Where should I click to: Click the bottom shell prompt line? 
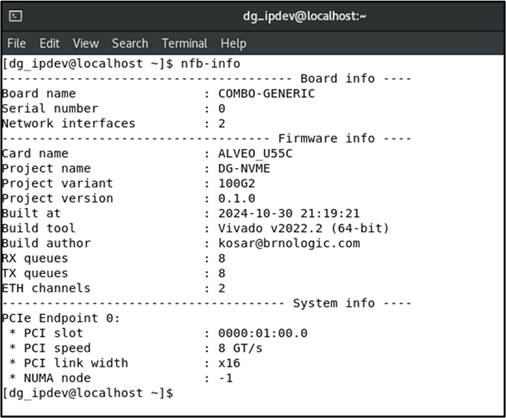pyautogui.click(x=87, y=393)
